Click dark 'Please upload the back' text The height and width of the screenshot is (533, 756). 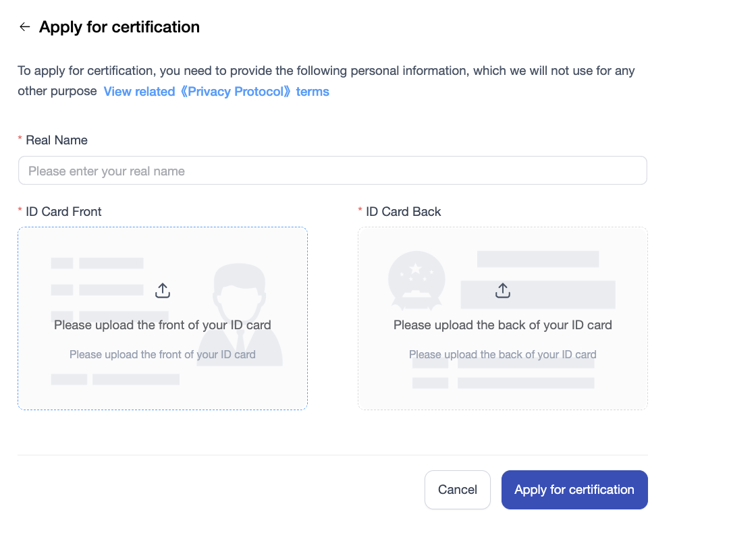point(503,325)
